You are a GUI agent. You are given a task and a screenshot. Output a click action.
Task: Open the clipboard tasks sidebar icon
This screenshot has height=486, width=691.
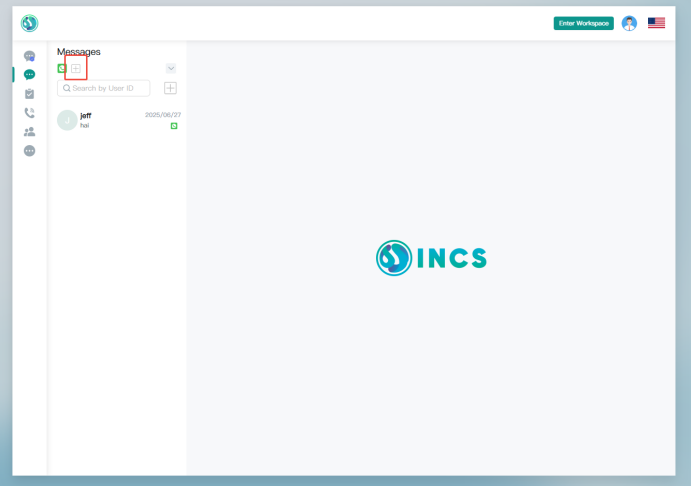tap(29, 94)
